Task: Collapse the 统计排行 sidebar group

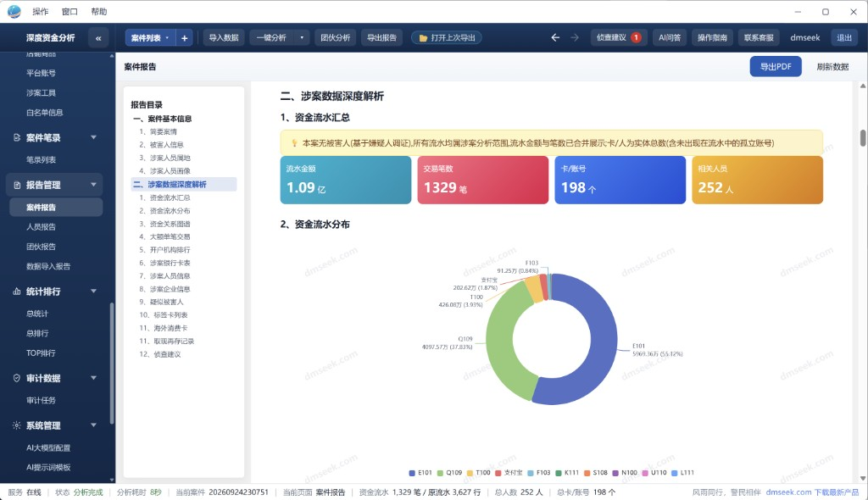Action: click(93, 292)
